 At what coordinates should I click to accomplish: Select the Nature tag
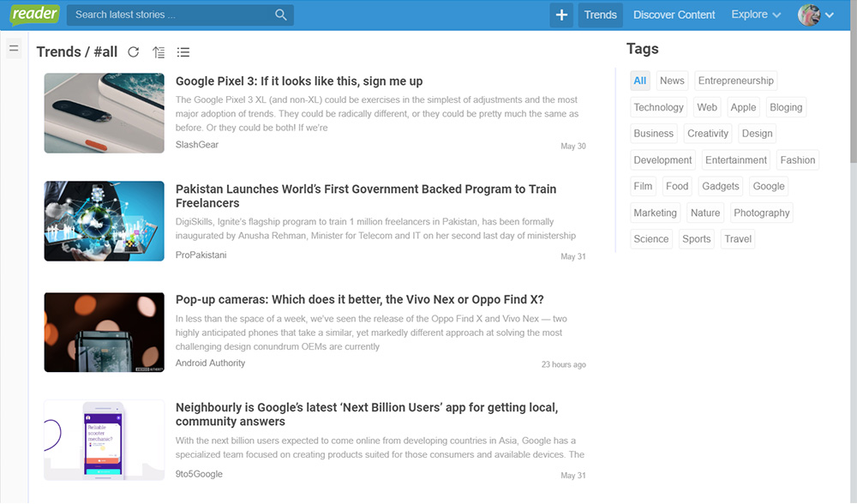[705, 213]
